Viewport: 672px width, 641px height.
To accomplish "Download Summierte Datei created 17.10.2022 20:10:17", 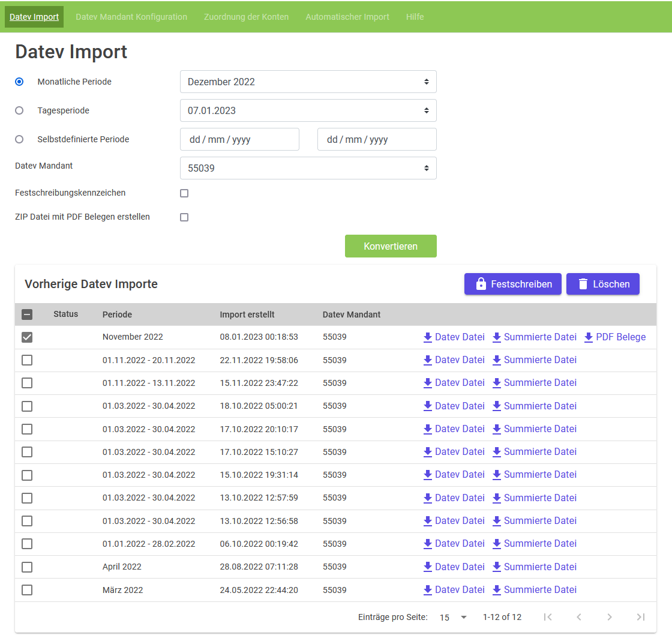I will click(x=535, y=429).
